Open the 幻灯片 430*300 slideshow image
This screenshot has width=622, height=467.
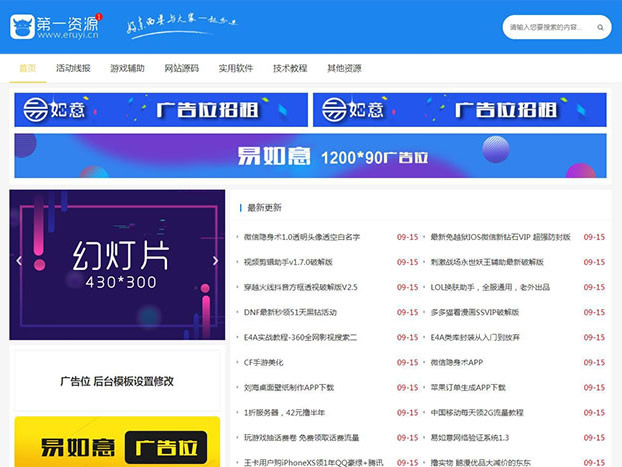click(117, 265)
